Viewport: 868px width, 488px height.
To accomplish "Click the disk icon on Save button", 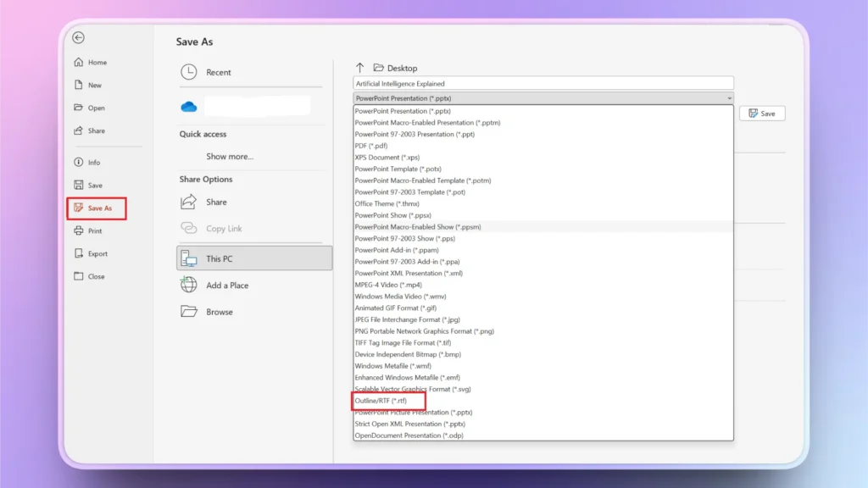I will 754,114.
